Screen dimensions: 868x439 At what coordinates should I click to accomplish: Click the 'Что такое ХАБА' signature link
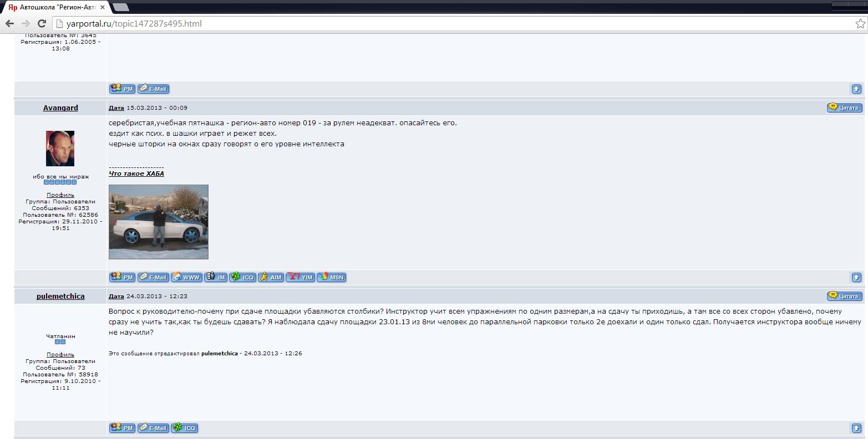click(136, 173)
